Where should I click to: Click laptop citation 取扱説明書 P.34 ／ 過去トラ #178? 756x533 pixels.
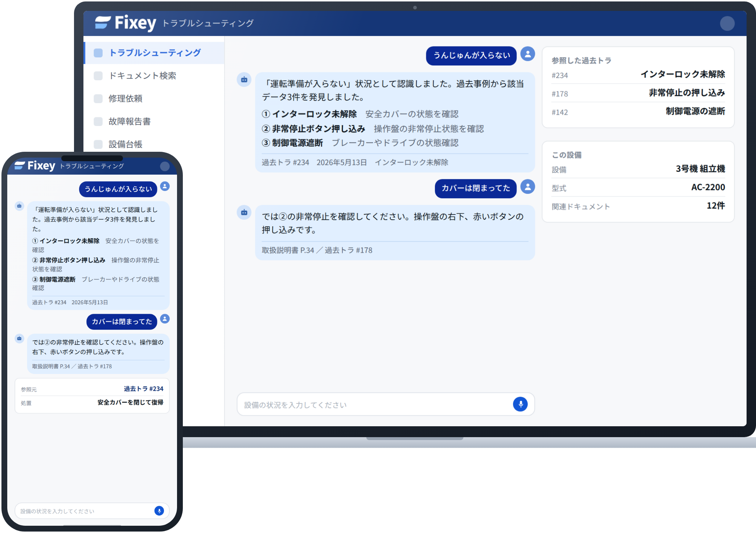coord(317,251)
